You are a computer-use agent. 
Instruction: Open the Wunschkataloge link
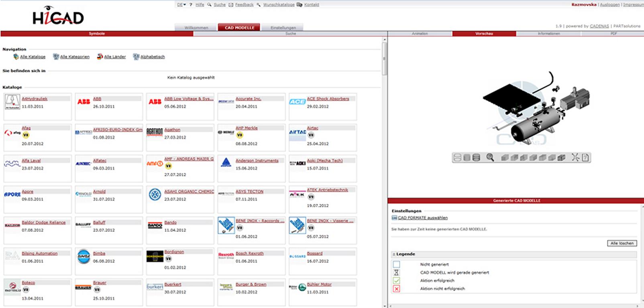coord(279,5)
